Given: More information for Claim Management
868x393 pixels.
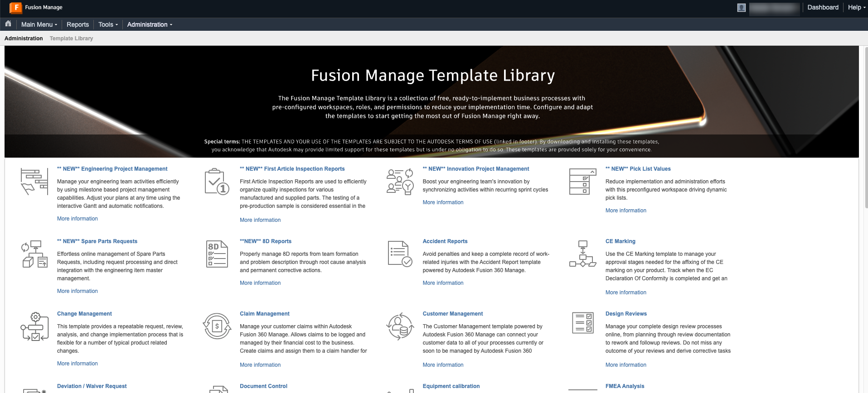Looking at the screenshot, I should tap(260, 365).
